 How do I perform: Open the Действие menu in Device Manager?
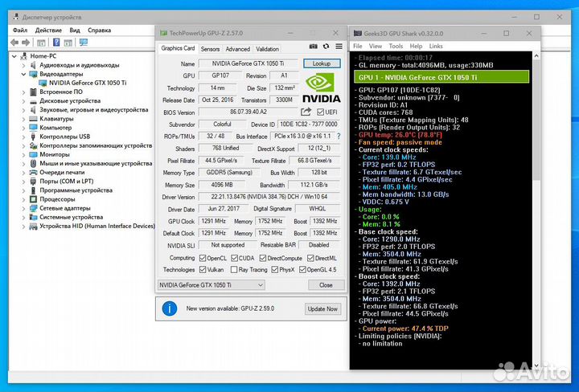pos(50,31)
